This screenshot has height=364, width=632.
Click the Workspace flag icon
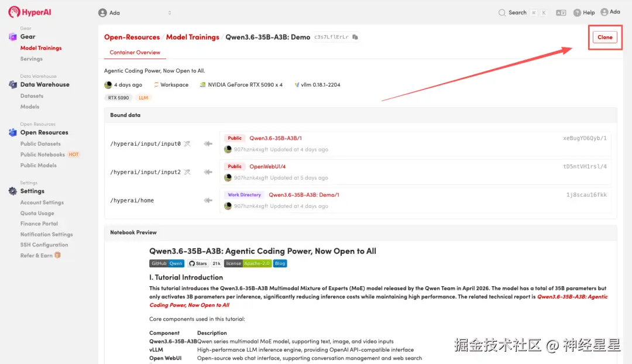point(156,85)
